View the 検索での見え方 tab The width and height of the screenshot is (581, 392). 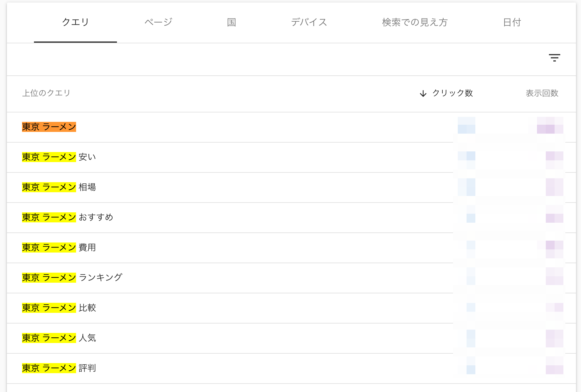tap(414, 22)
